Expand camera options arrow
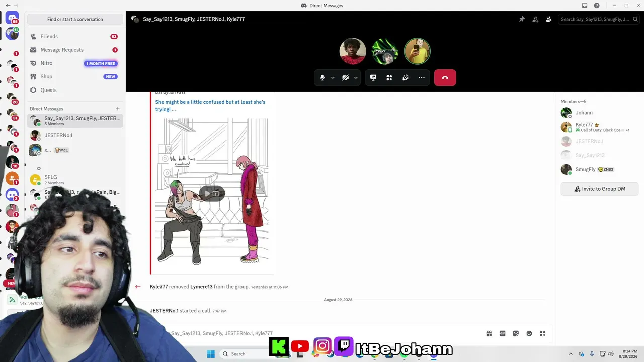The width and height of the screenshot is (644, 362). pos(356,78)
